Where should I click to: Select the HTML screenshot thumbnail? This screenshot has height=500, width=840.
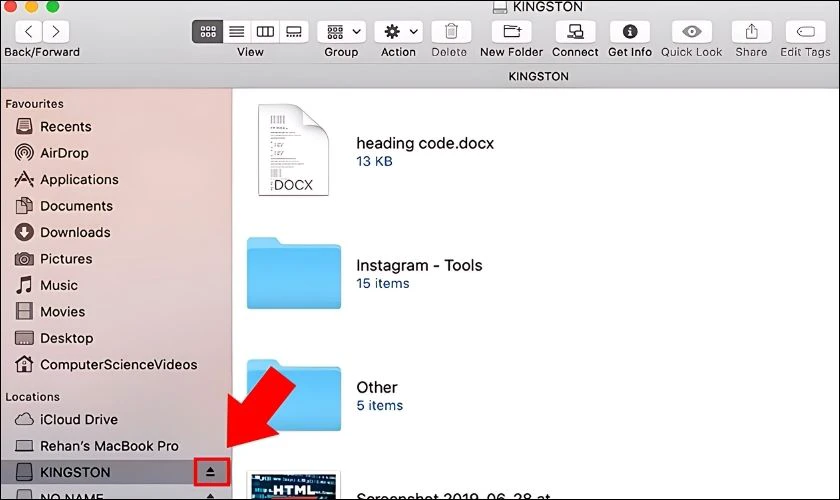click(x=294, y=486)
